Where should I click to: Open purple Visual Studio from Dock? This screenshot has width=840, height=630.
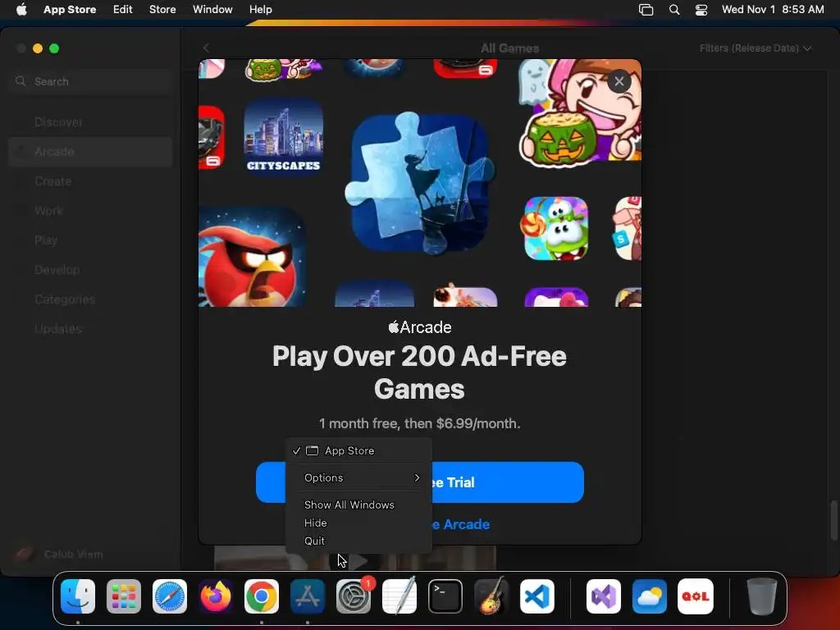pyautogui.click(x=604, y=596)
